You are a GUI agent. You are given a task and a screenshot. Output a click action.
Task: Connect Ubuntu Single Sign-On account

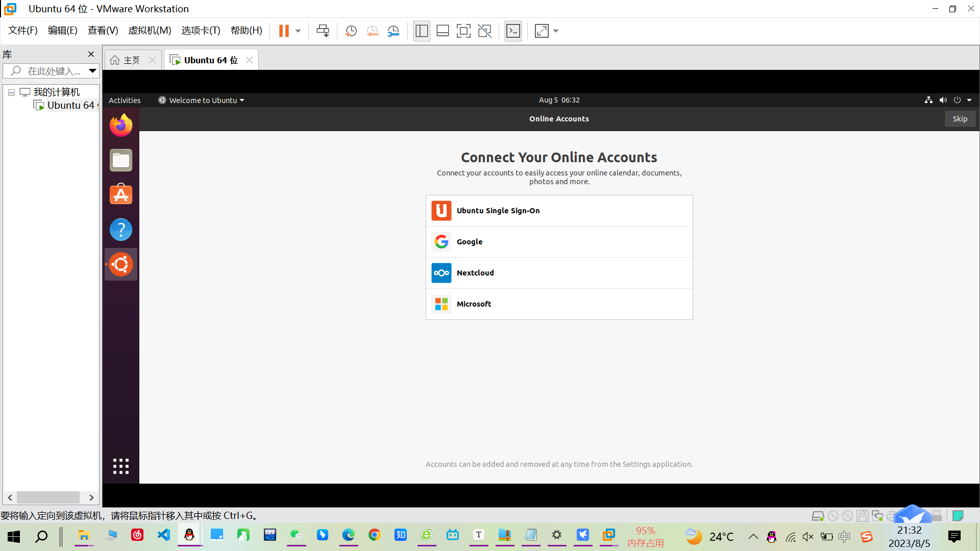559,211
